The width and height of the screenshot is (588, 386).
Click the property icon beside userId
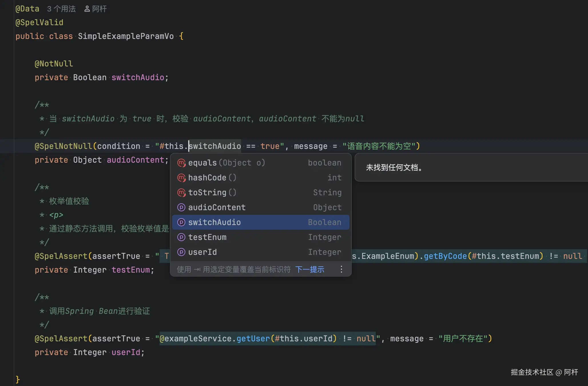181,252
